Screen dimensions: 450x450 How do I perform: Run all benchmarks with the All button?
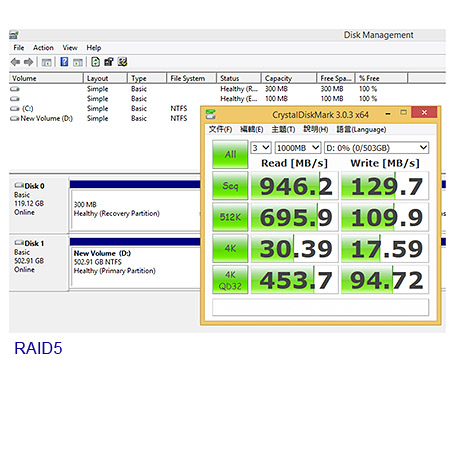230,154
